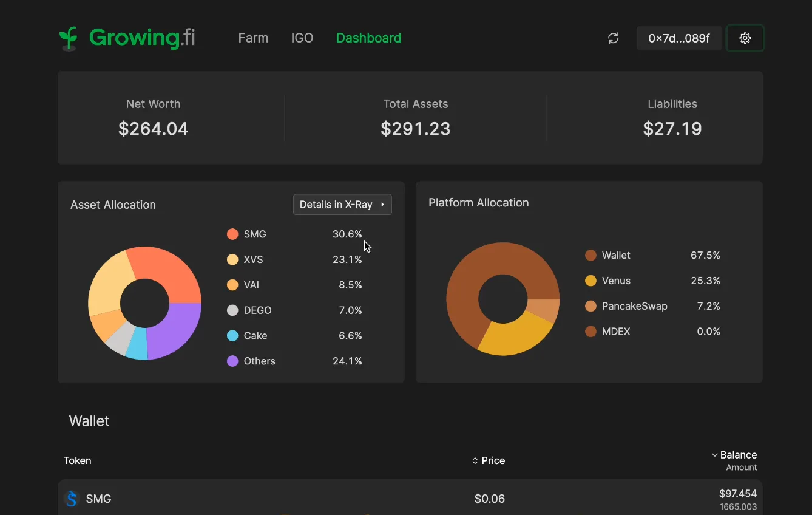The height and width of the screenshot is (515, 812).
Task: Click the Balance sort chevron
Action: coord(714,455)
